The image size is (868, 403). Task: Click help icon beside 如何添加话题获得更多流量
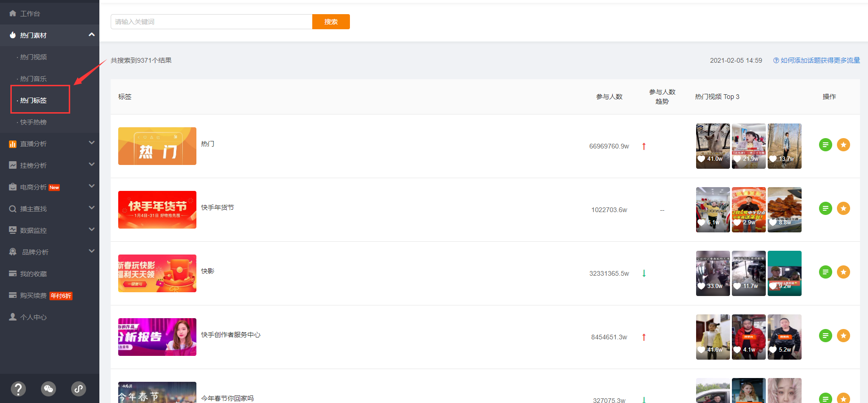pos(776,60)
